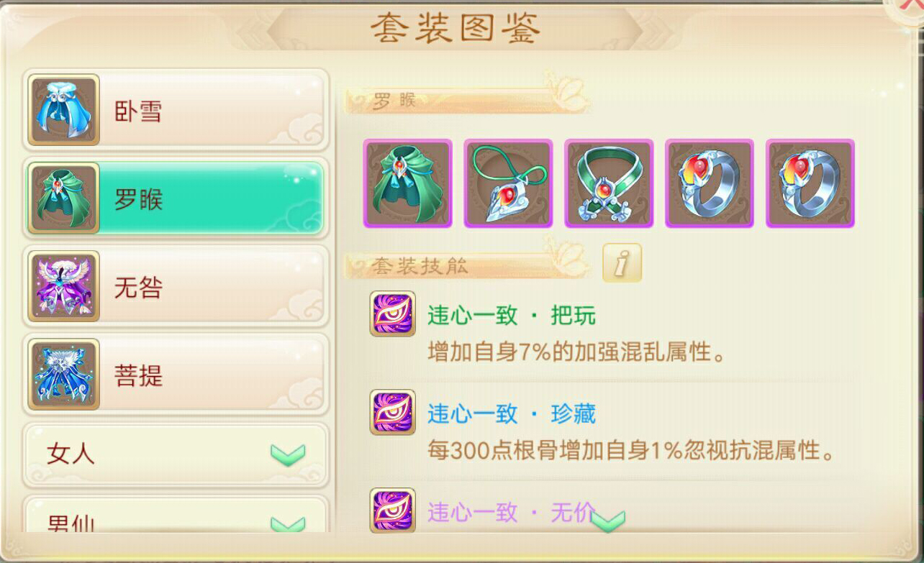This screenshot has width=924, height=563.
Task: Click the purple eye skill icon for 把玩
Action: click(x=392, y=313)
